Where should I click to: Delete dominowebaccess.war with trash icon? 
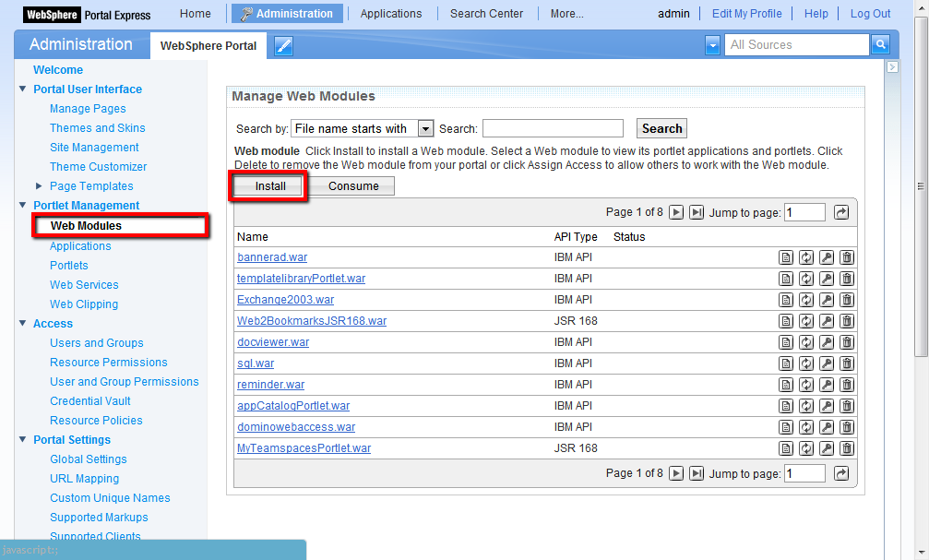(x=847, y=427)
